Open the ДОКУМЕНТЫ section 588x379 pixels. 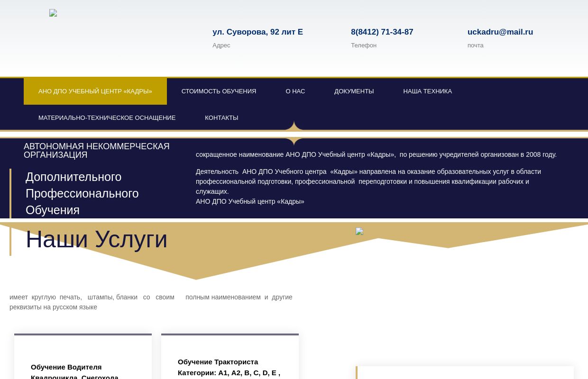point(354,91)
